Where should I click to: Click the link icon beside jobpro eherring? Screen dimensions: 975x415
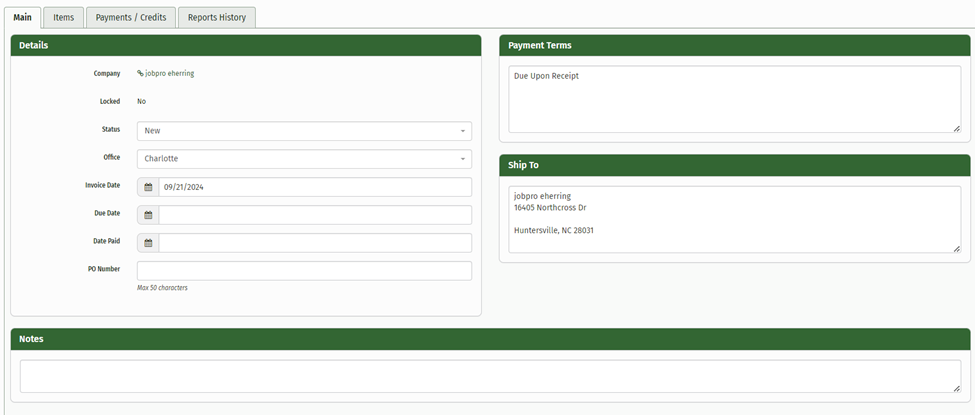coord(140,73)
